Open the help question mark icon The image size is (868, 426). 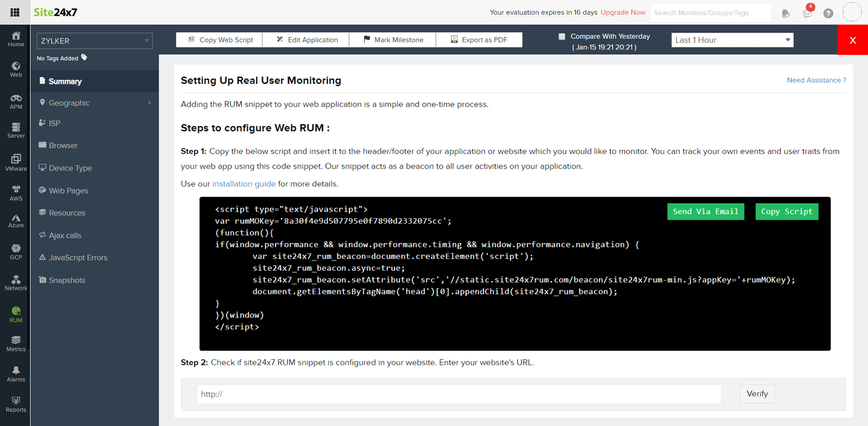[828, 13]
